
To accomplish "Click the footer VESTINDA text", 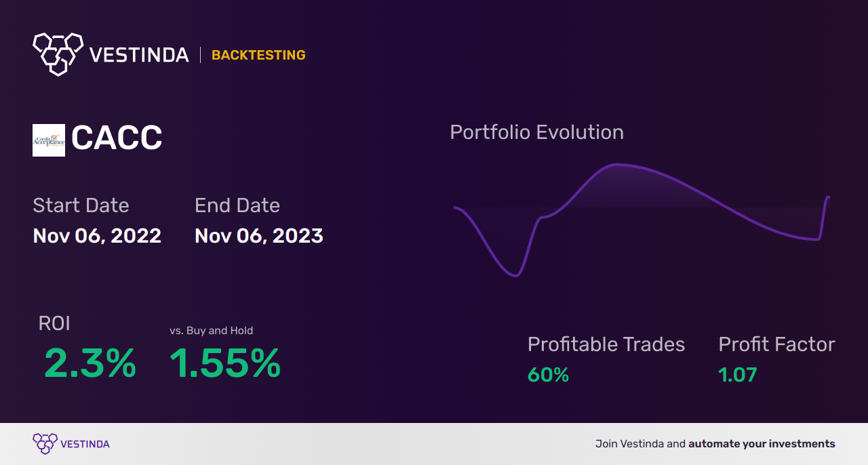I will pos(85,444).
